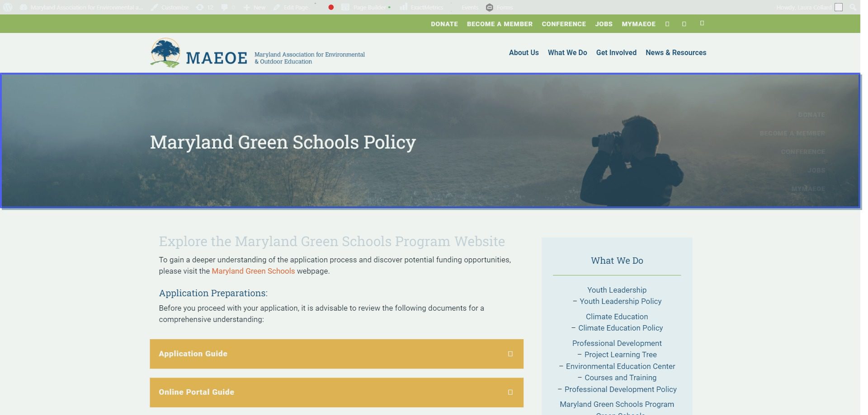Open Climate Education Policy sidebar link
868x415 pixels.
coord(620,328)
